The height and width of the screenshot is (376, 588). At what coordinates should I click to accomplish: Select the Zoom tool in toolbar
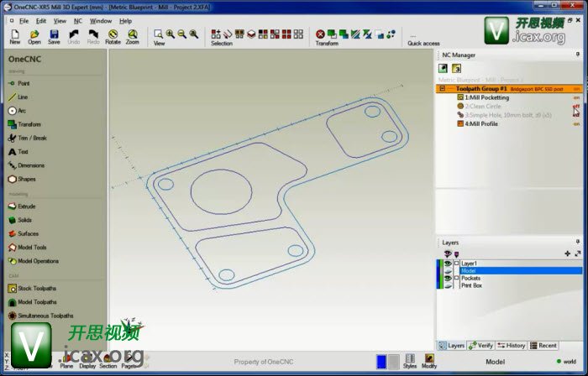coord(133,37)
